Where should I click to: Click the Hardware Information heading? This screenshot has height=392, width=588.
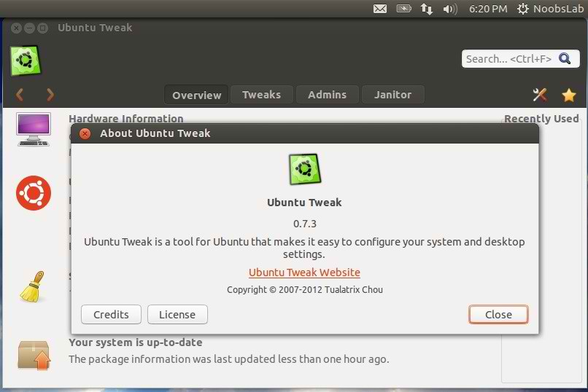point(126,118)
